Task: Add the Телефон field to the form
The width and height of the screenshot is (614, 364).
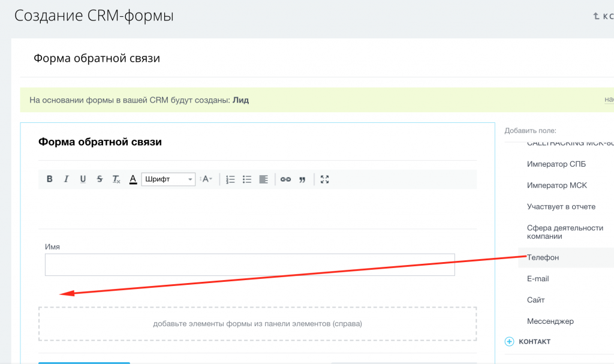Action: click(542, 257)
